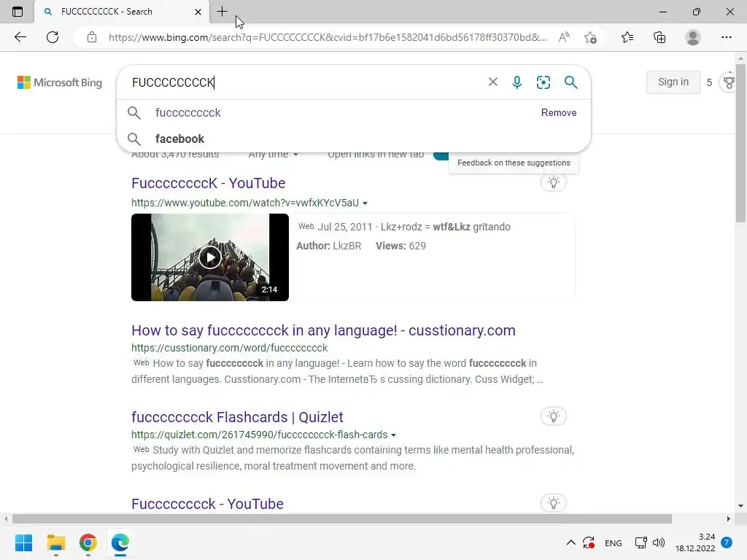Click the vertical scrollbar down arrow
This screenshot has width=747, height=560.
coord(740,506)
